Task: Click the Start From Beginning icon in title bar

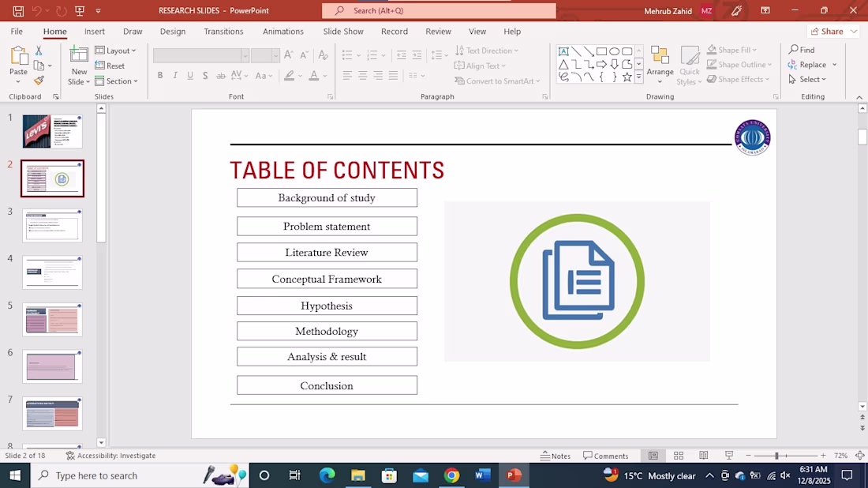Action: 80,10
